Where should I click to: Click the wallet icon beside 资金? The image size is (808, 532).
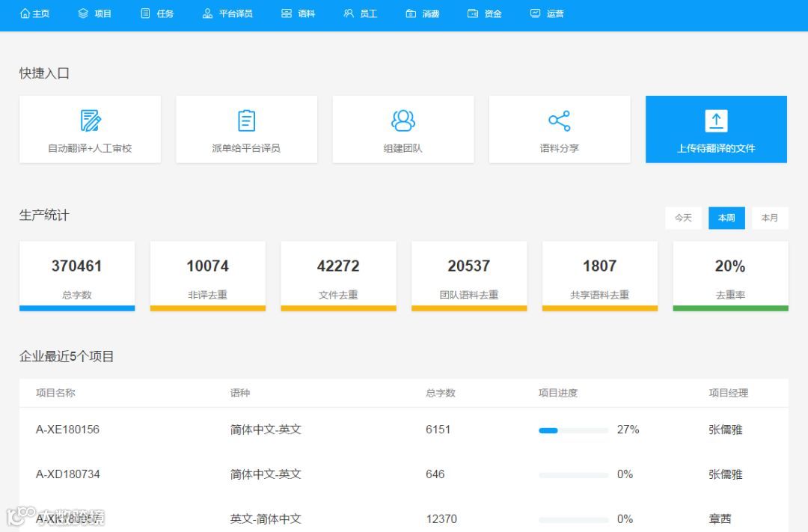(x=473, y=13)
